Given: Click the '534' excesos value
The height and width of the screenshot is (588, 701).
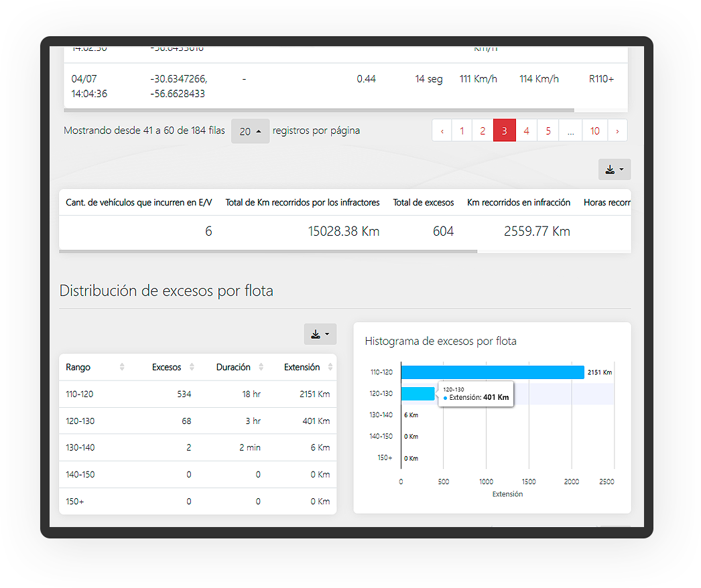Looking at the screenshot, I should coord(184,394).
